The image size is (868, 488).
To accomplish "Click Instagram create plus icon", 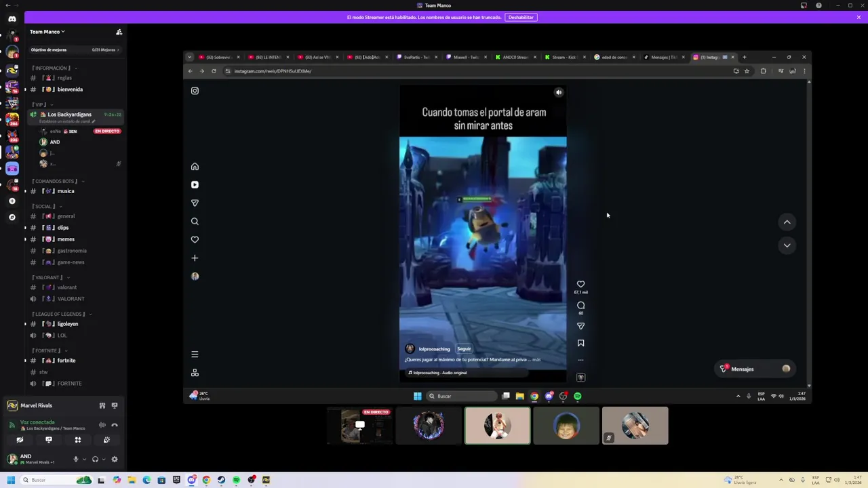I will pos(195,258).
